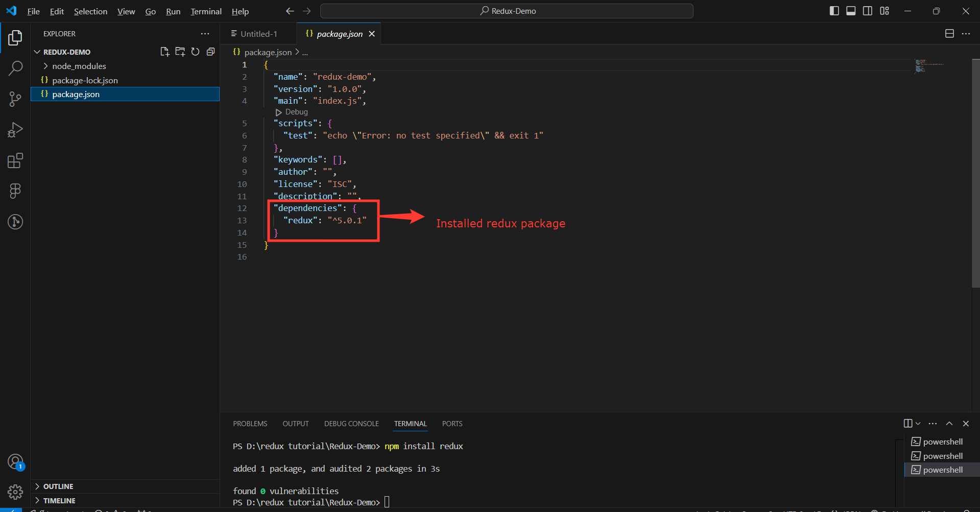
Task: Open the Help menu
Action: [240, 11]
